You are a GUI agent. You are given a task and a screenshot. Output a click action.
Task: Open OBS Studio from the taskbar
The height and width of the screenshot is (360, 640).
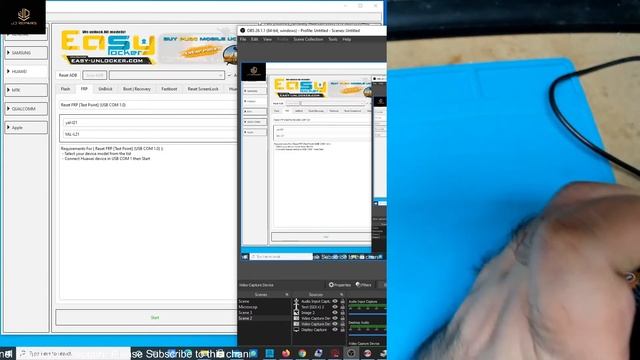[351, 353]
